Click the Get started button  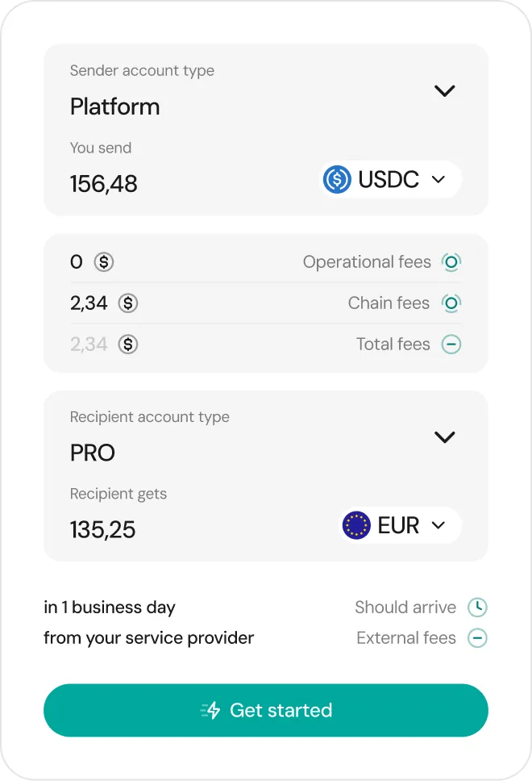[x=266, y=710]
